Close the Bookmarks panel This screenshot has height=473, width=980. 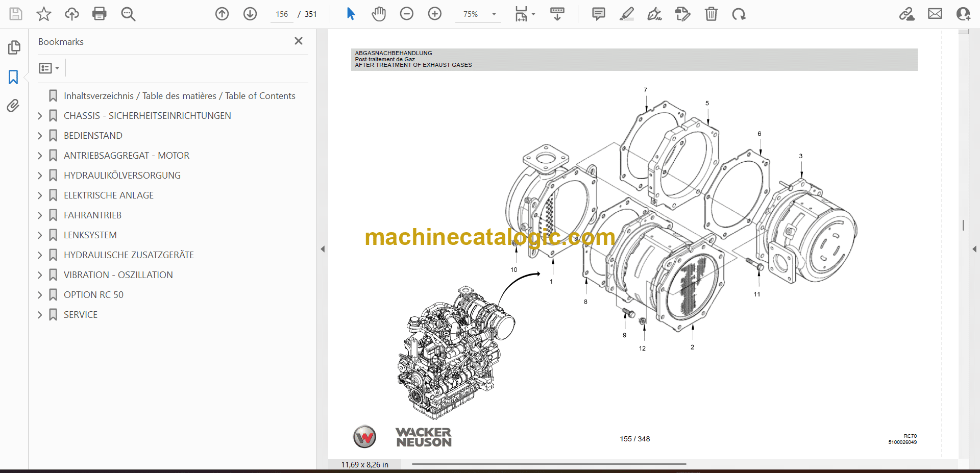[x=299, y=41]
